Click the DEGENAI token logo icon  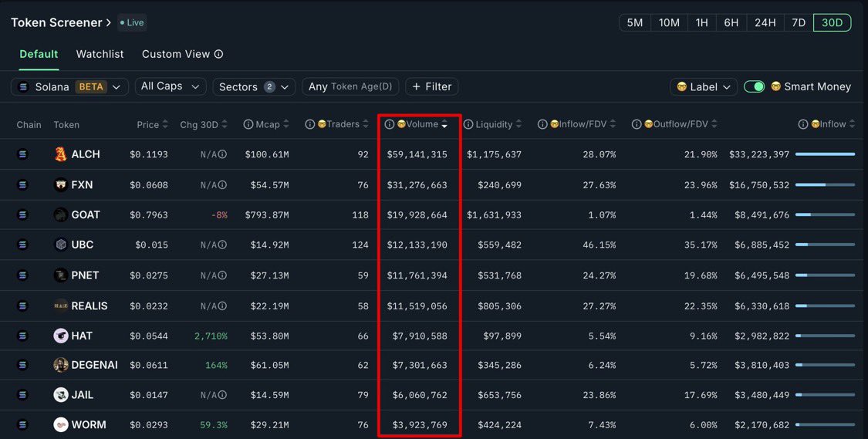point(61,365)
